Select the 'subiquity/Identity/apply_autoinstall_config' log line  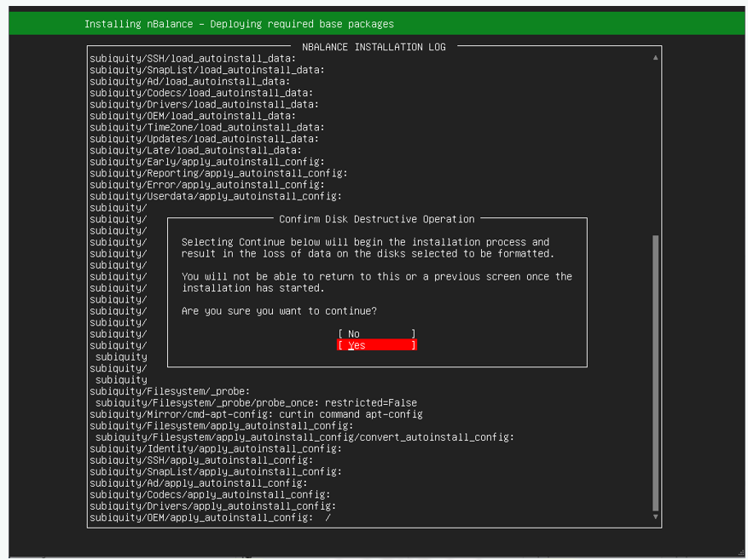click(215, 448)
